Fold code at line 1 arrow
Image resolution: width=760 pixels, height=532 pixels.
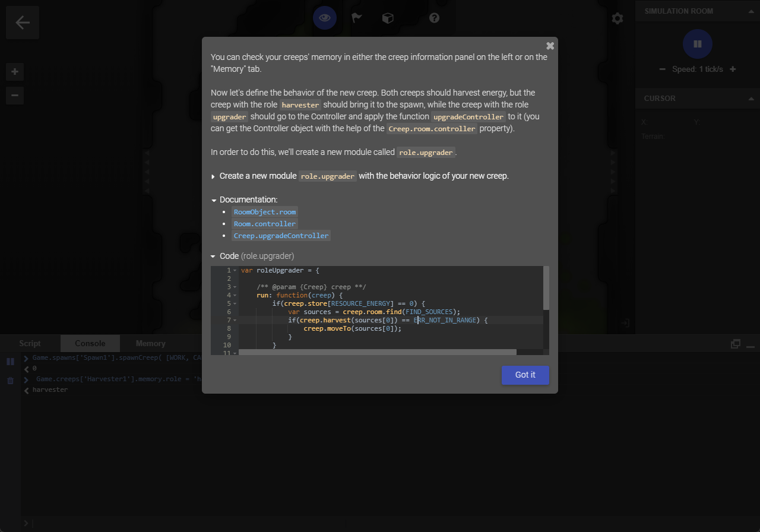(x=235, y=271)
